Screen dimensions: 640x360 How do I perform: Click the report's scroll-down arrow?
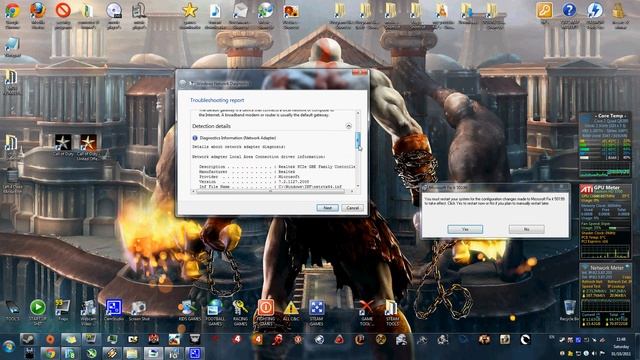(x=358, y=186)
